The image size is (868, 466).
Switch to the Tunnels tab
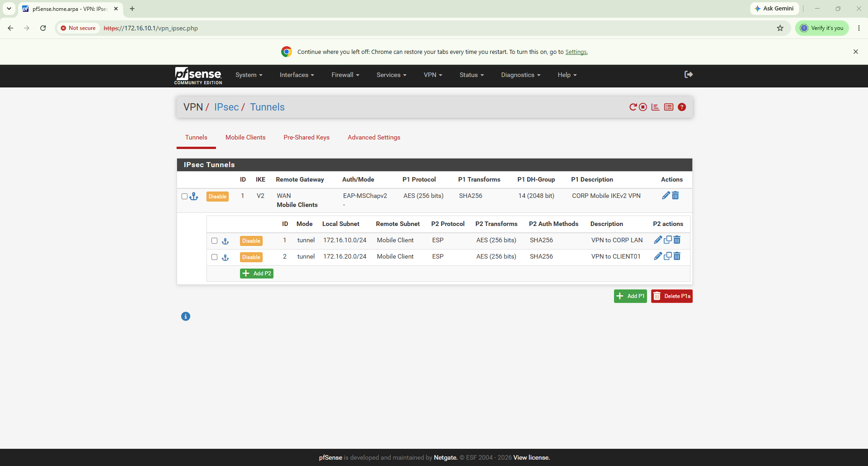point(196,138)
